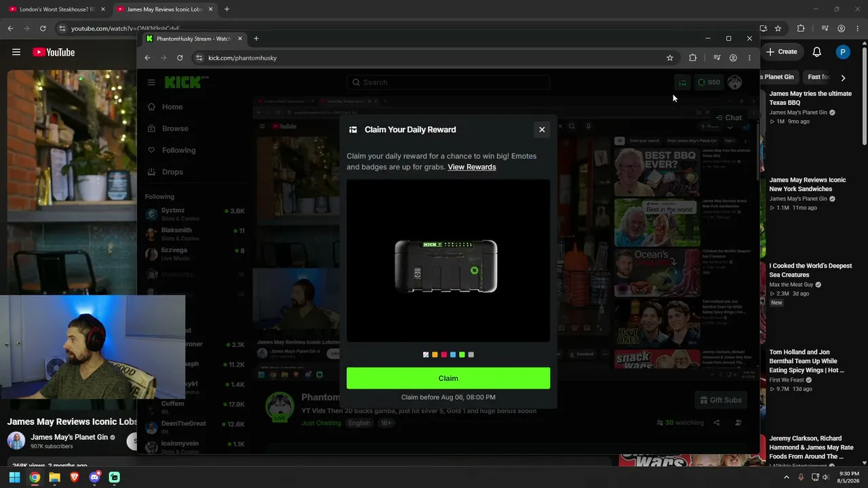Select the gray reward color swatch
868x488 pixels.
[x=471, y=354]
